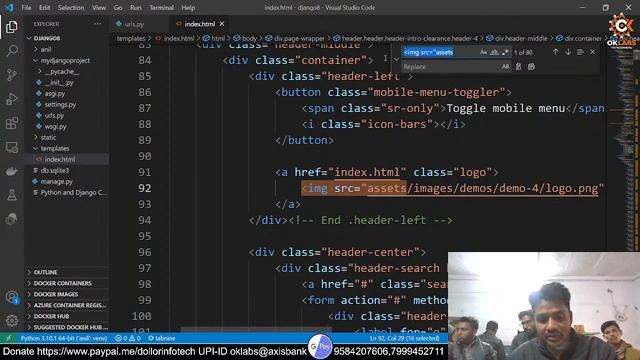Open Explorer more actions ellipsis
Screen dimensions: 640x360
coord(98,24)
